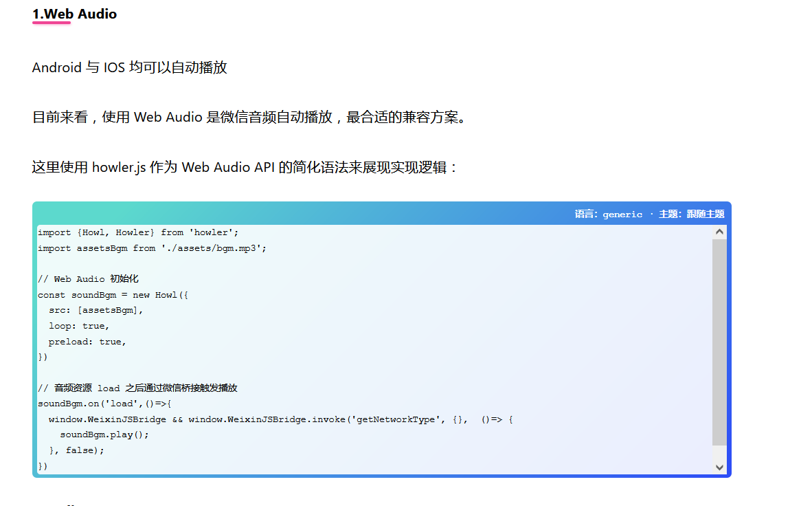Click the gray scrollbar thumb in code block
The image size is (812, 506).
pos(719,342)
